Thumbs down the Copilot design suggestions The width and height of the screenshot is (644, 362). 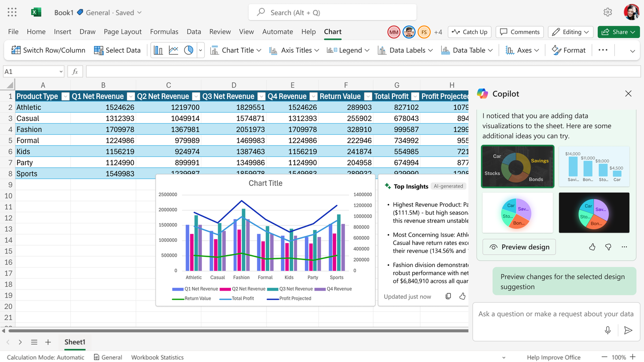(608, 247)
